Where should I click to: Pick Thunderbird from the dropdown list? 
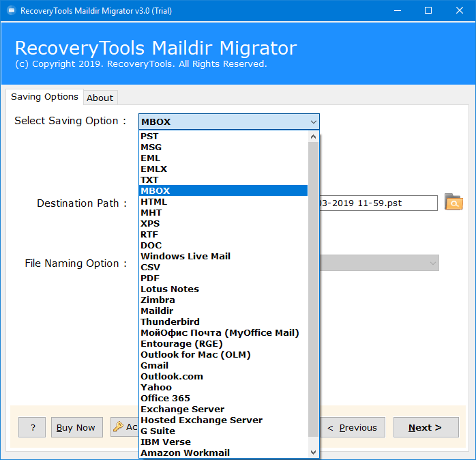coord(170,322)
